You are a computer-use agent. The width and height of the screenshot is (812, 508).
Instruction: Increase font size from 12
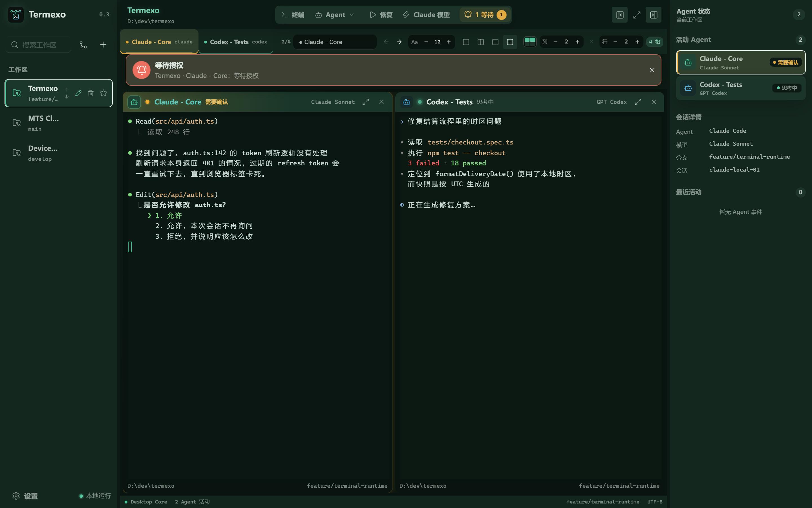pos(449,42)
